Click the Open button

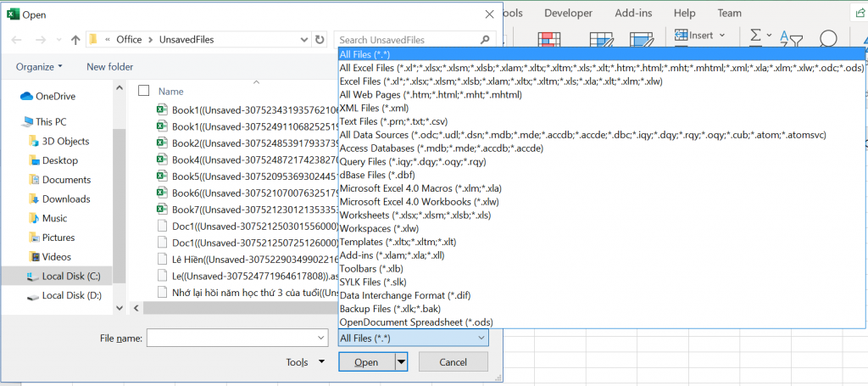pos(366,362)
